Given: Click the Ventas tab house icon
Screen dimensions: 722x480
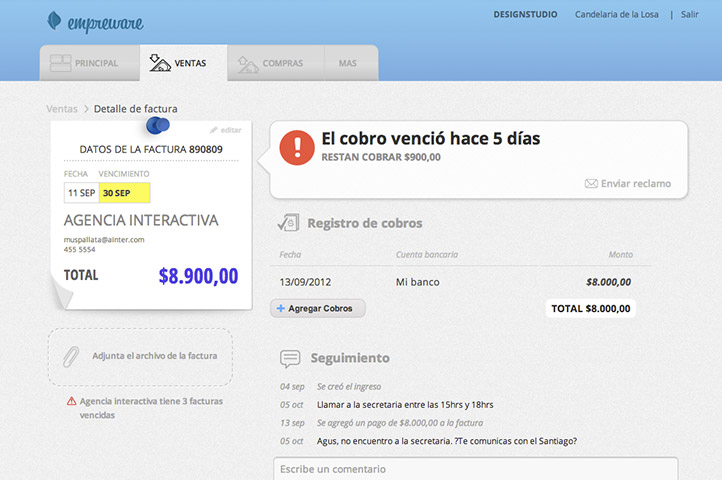Looking at the screenshot, I should pyautogui.click(x=160, y=63).
